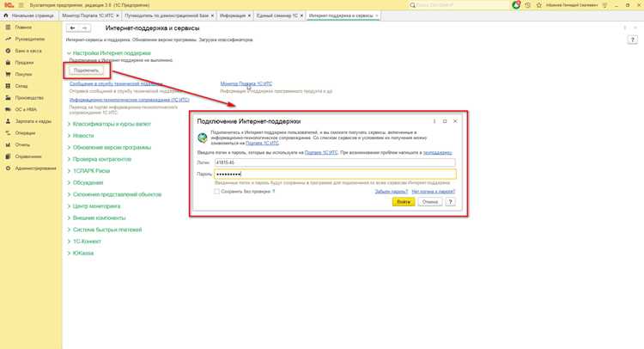The height and width of the screenshot is (349, 644).
Task: Click the search magnifier icon in title bar
Action: tap(412, 5)
